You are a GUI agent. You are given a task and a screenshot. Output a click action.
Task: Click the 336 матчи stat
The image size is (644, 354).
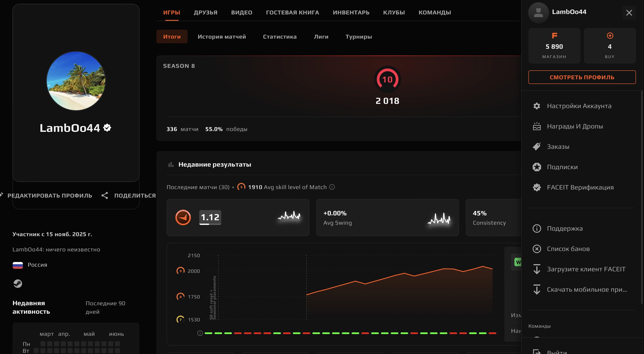[x=182, y=129]
